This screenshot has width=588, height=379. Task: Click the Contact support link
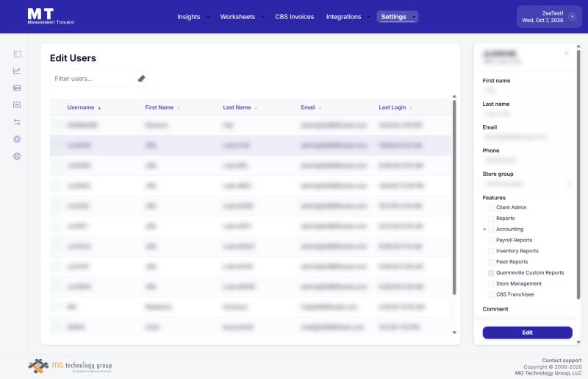[x=562, y=360]
